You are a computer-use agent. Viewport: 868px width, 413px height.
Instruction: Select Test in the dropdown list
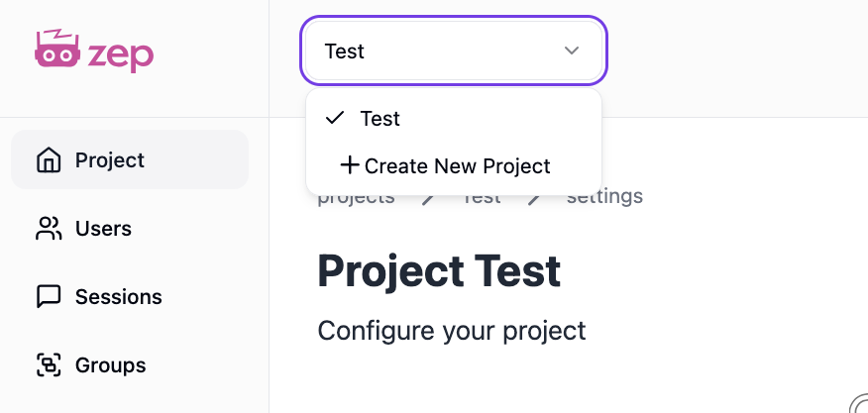380,119
